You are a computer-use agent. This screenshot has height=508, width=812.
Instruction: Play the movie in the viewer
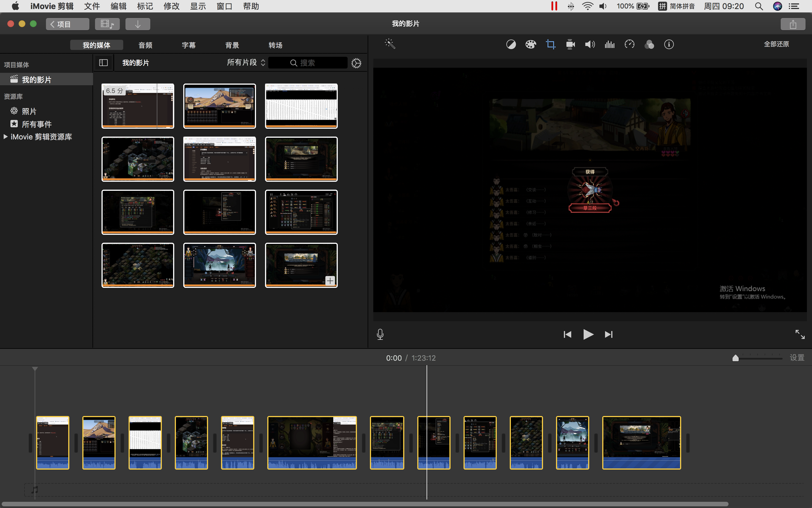(588, 335)
